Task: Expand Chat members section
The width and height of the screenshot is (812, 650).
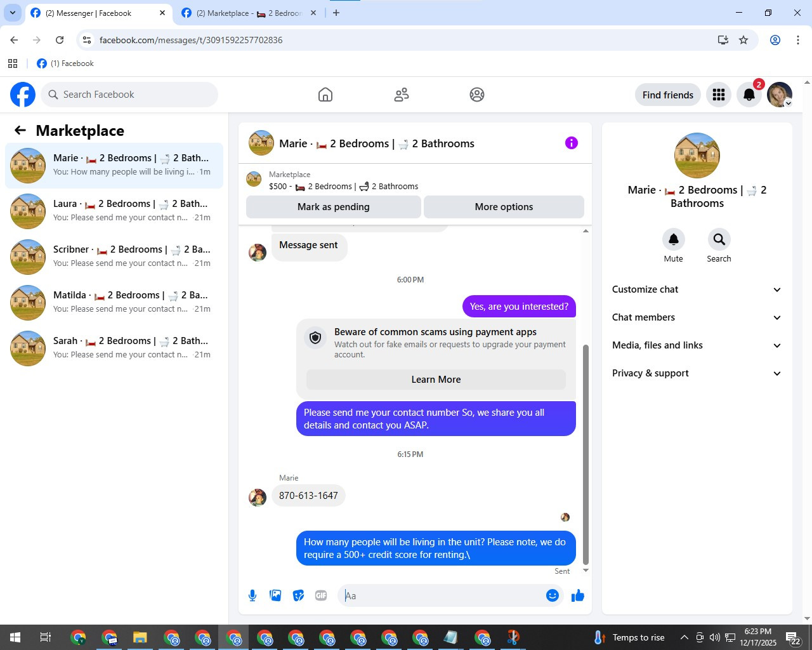Action: point(697,317)
